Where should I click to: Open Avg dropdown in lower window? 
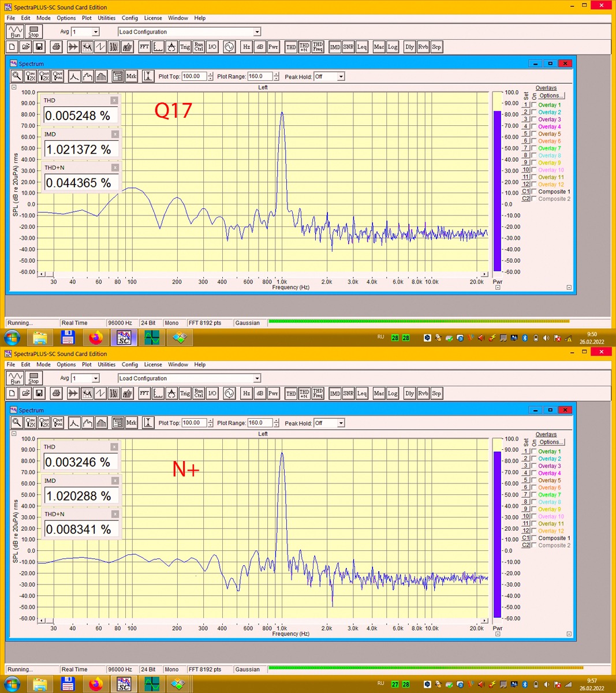(96, 378)
